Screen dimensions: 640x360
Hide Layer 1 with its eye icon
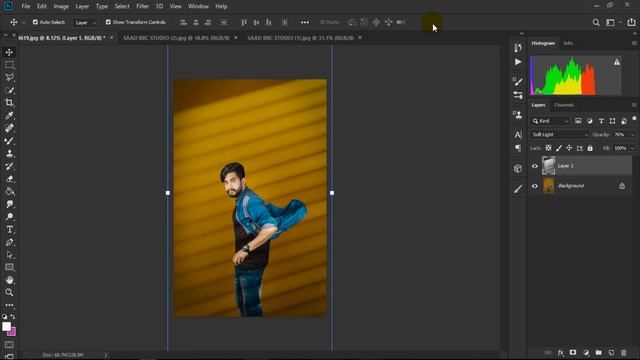click(x=535, y=166)
